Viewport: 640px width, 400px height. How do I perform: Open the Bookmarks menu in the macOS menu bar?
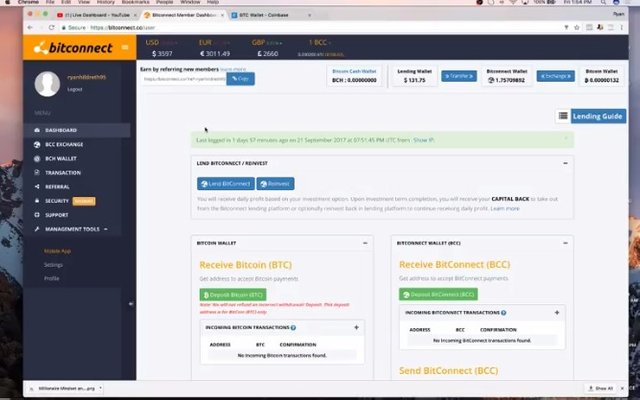pyautogui.click(x=135, y=2)
